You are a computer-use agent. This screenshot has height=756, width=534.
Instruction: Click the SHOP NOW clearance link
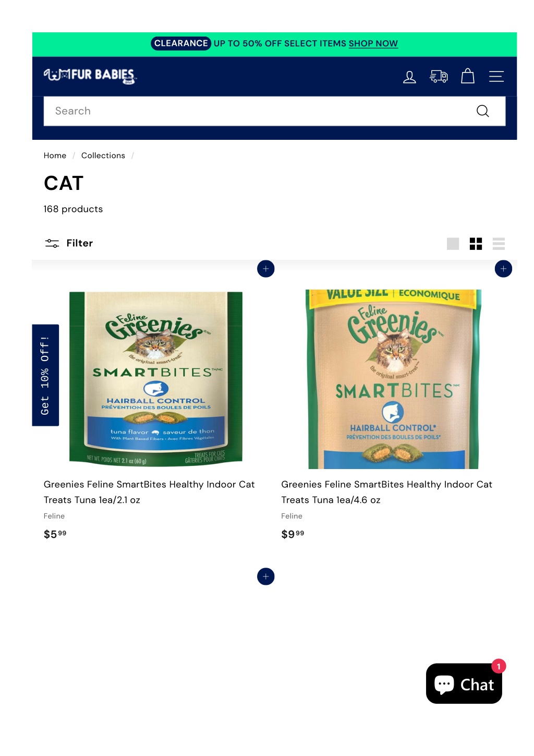[373, 43]
